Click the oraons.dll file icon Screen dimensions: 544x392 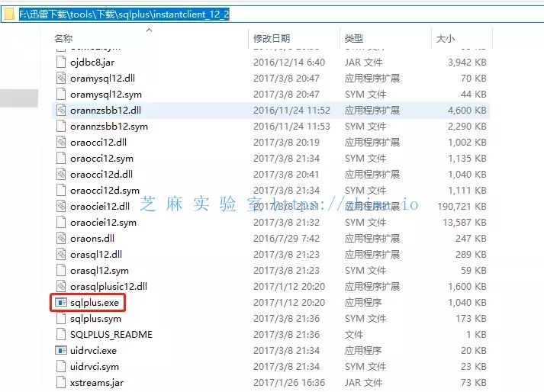pyautogui.click(x=62, y=239)
